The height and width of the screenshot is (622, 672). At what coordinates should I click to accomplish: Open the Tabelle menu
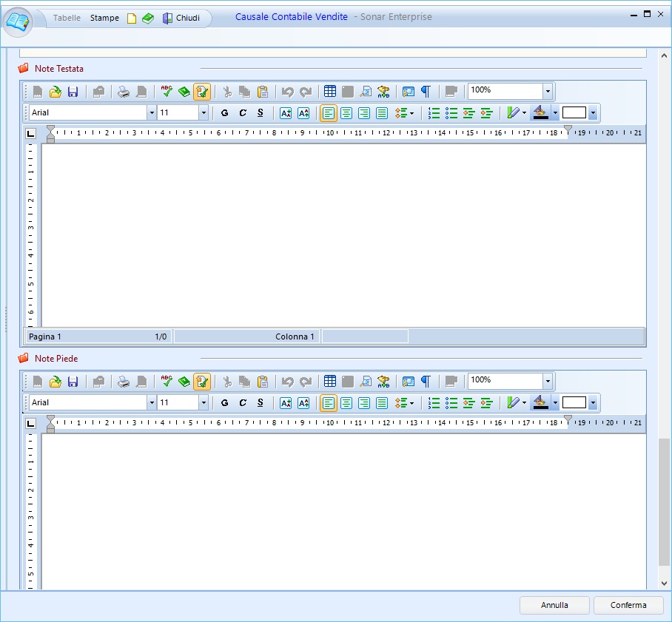[x=67, y=18]
